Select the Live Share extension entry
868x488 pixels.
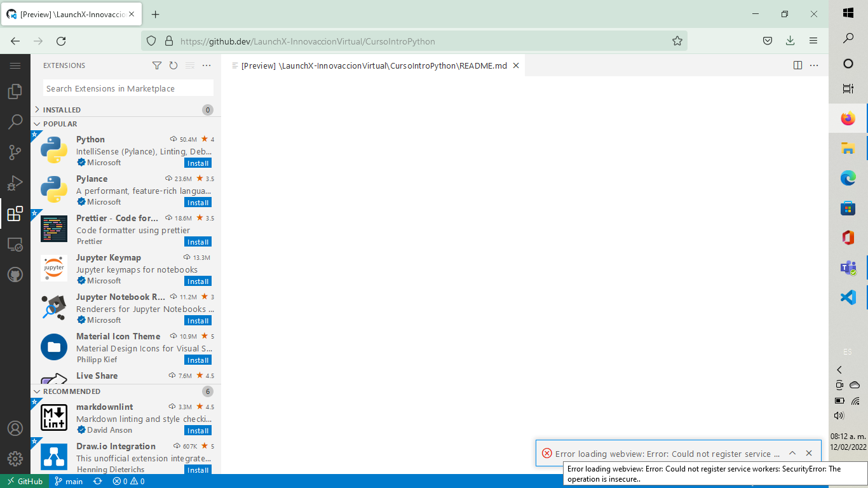[x=126, y=376]
